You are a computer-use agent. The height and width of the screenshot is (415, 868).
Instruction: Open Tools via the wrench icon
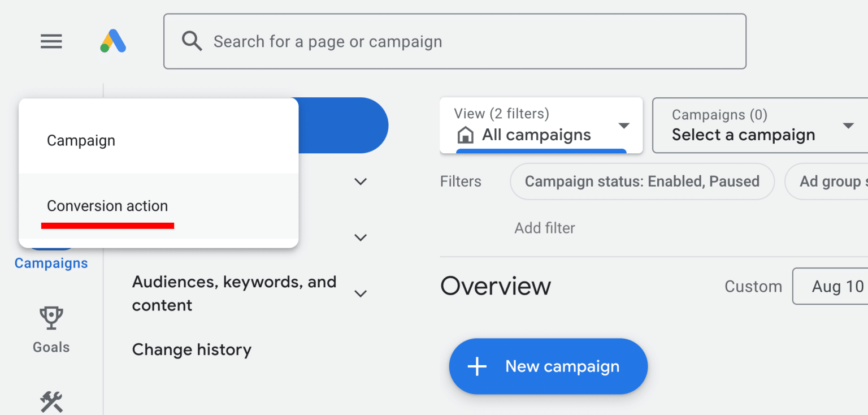click(51, 403)
